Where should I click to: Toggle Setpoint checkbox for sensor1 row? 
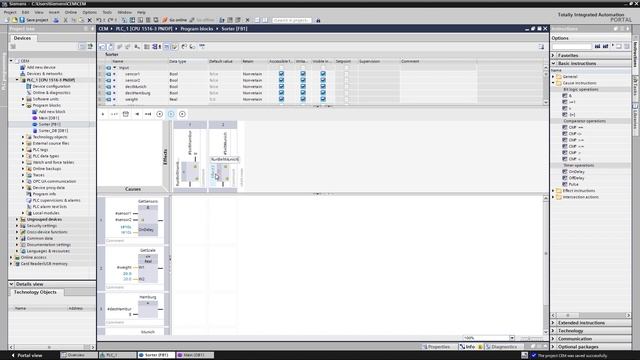[347, 74]
